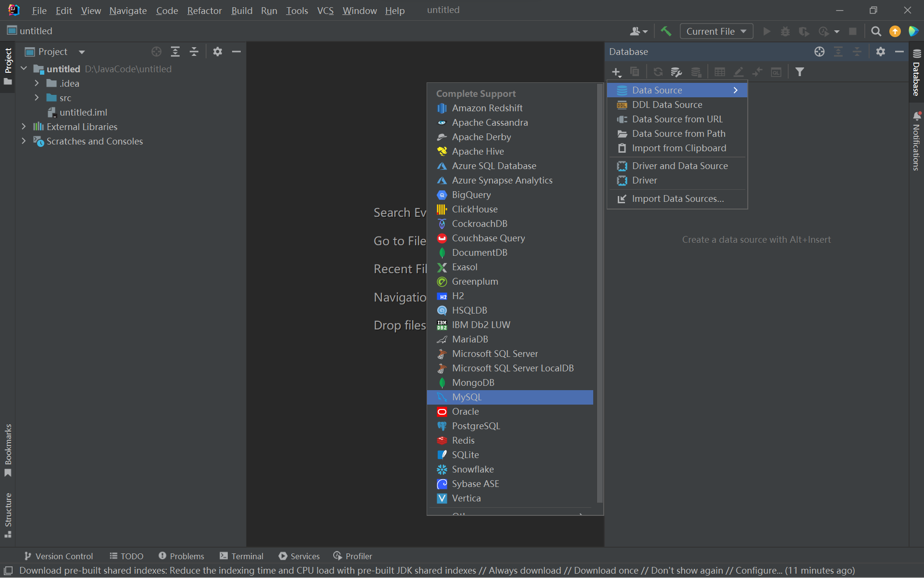This screenshot has width=924, height=578.
Task: Open the Debug icon in the top toolbar
Action: (x=785, y=31)
